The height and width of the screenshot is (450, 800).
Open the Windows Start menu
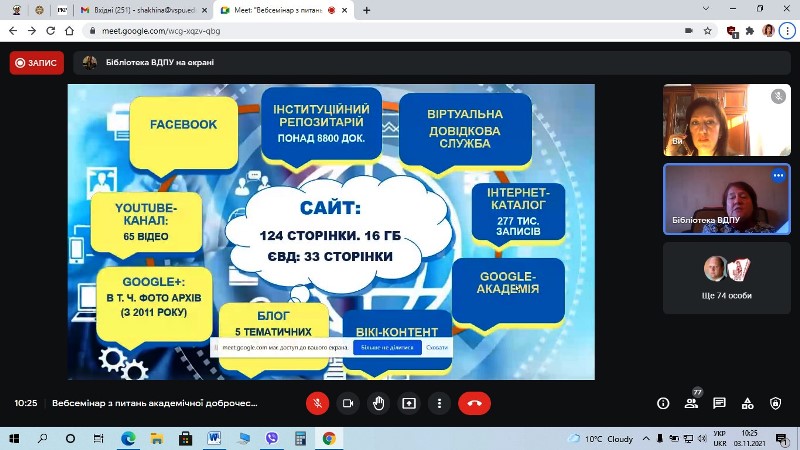tap(14, 438)
